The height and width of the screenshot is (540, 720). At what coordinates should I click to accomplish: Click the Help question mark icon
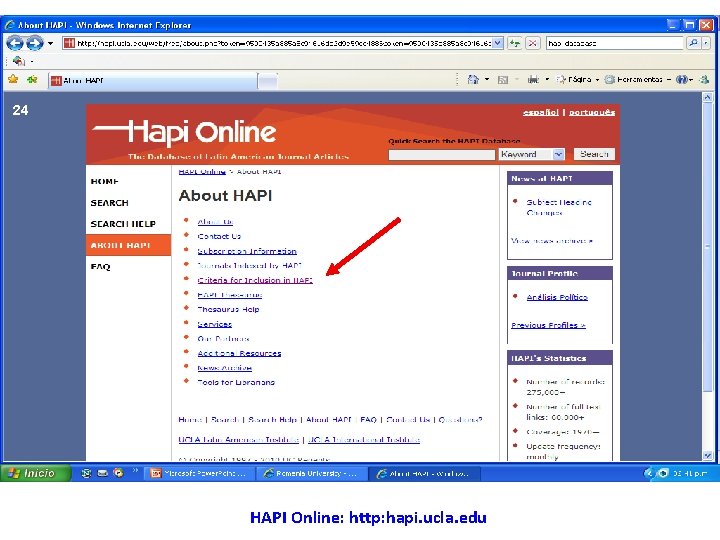pos(682,79)
